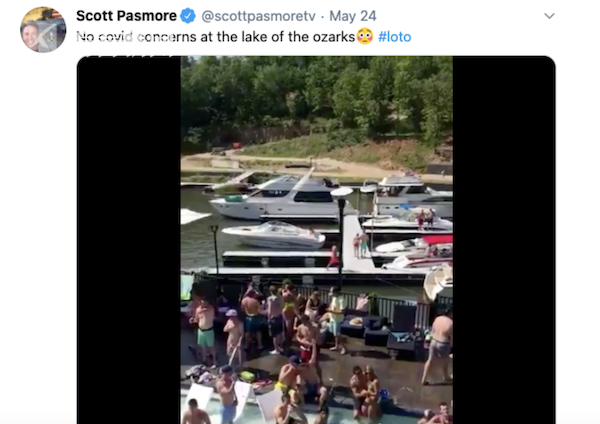Click the flushed face emoji
This screenshot has width=600, height=424.
tap(365, 37)
